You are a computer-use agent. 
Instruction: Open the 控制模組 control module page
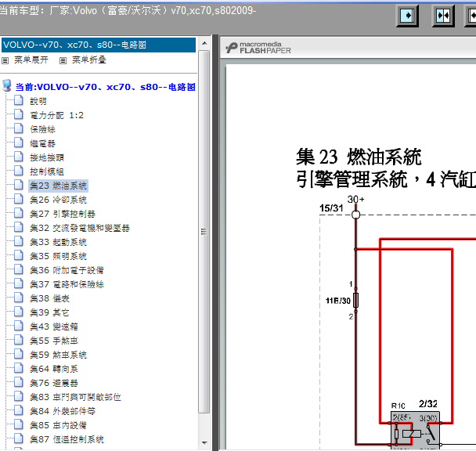pos(47,171)
